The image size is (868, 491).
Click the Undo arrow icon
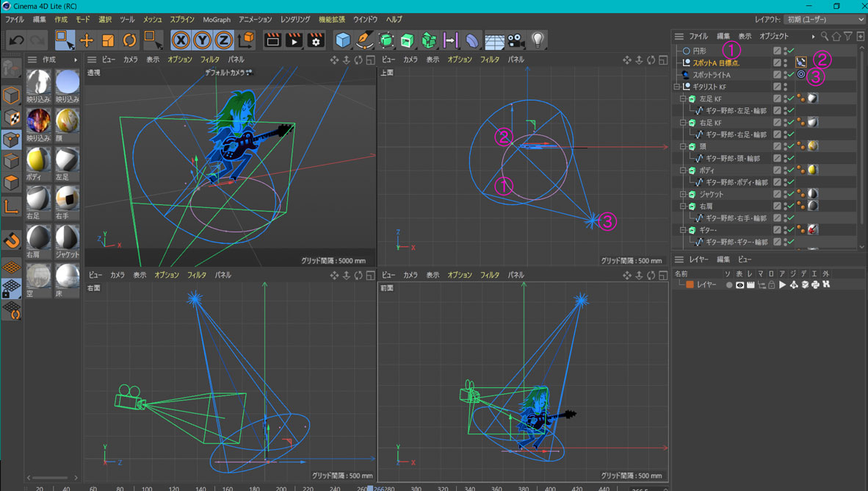click(x=16, y=40)
